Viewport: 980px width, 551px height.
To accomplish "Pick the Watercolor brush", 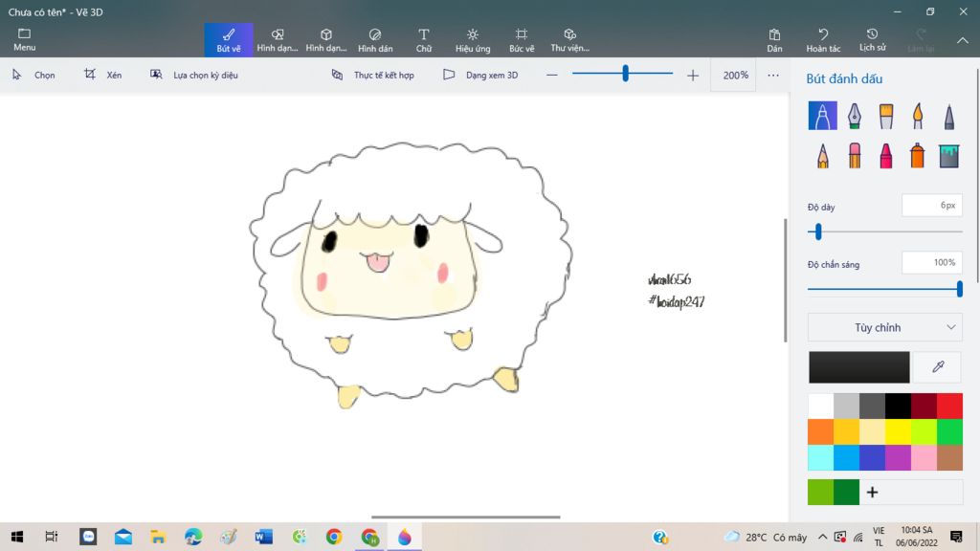I will [918, 116].
